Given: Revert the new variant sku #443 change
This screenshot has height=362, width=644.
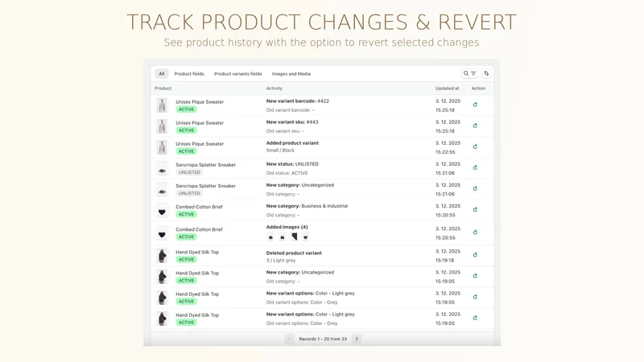Looking at the screenshot, I should [x=475, y=125].
